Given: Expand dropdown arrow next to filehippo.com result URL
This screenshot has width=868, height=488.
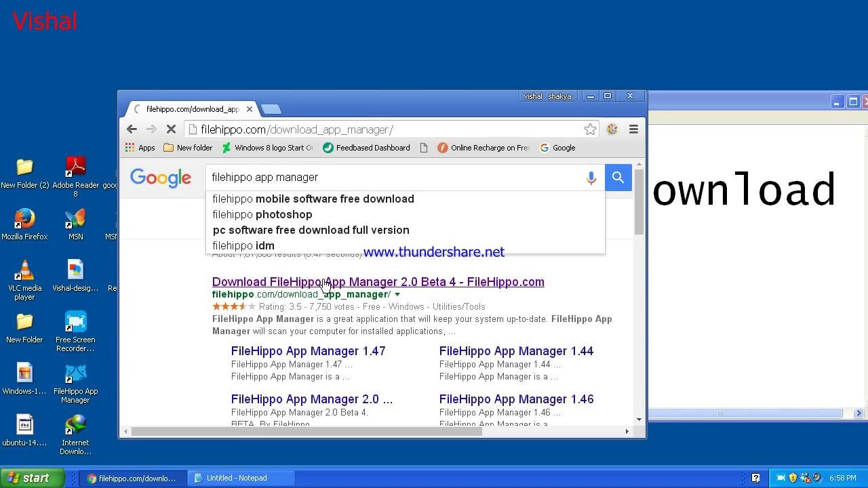Looking at the screenshot, I should (397, 295).
